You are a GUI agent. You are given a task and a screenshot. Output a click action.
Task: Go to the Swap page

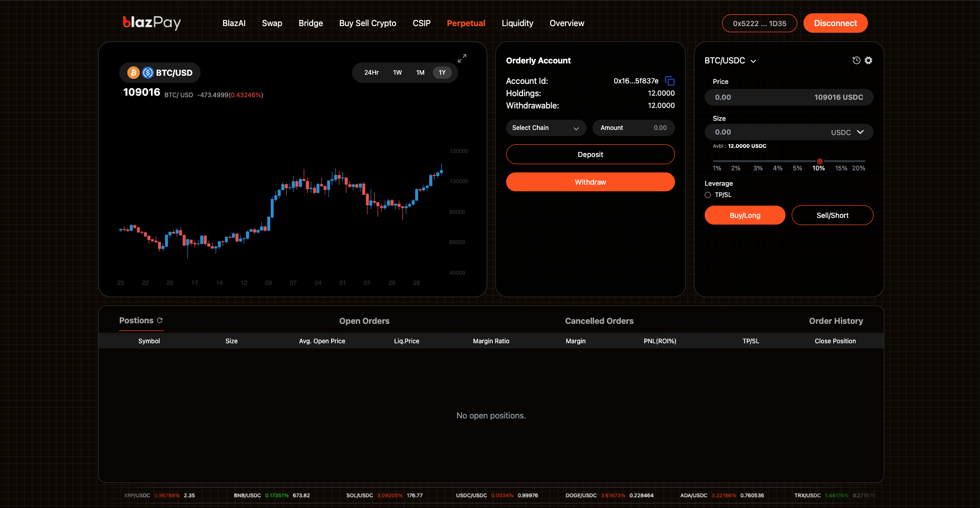(272, 23)
